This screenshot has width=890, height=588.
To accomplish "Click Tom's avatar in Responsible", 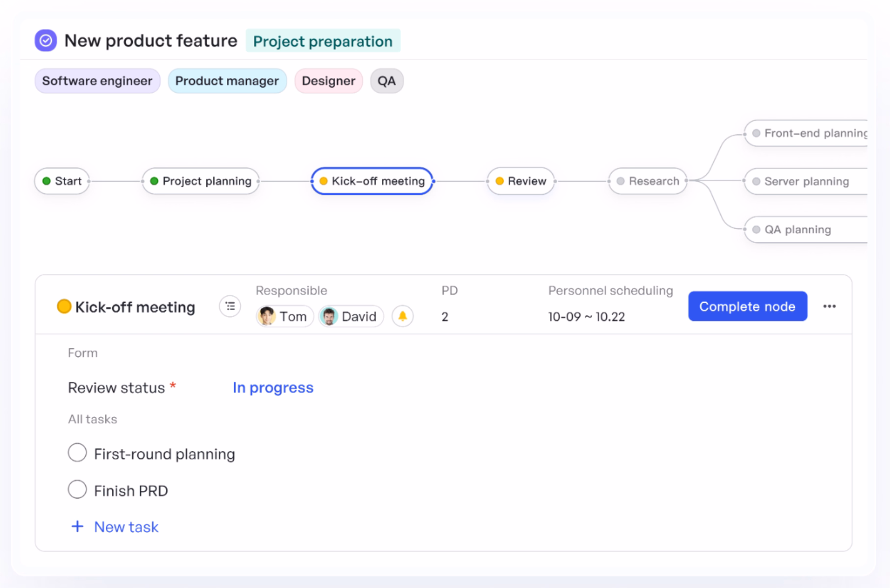I will pos(267,317).
